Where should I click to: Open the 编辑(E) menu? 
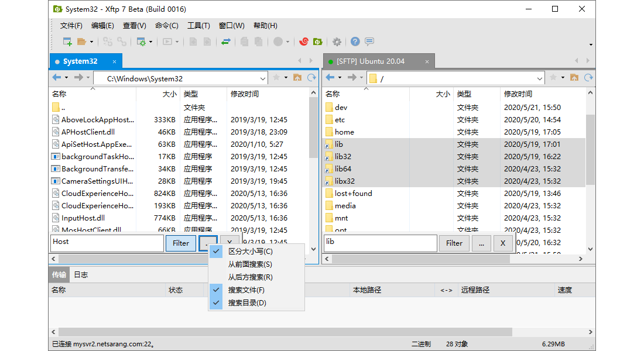102,26
